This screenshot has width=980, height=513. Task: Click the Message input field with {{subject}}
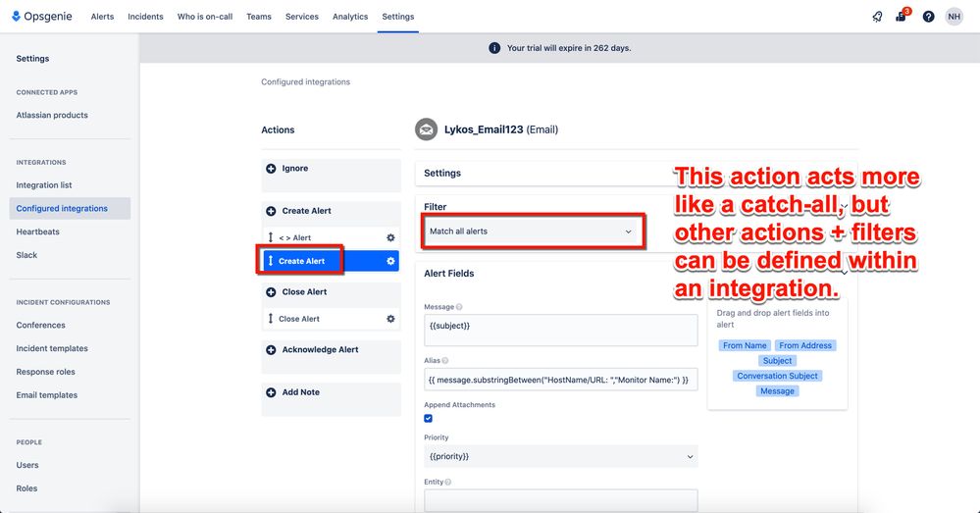pos(560,330)
